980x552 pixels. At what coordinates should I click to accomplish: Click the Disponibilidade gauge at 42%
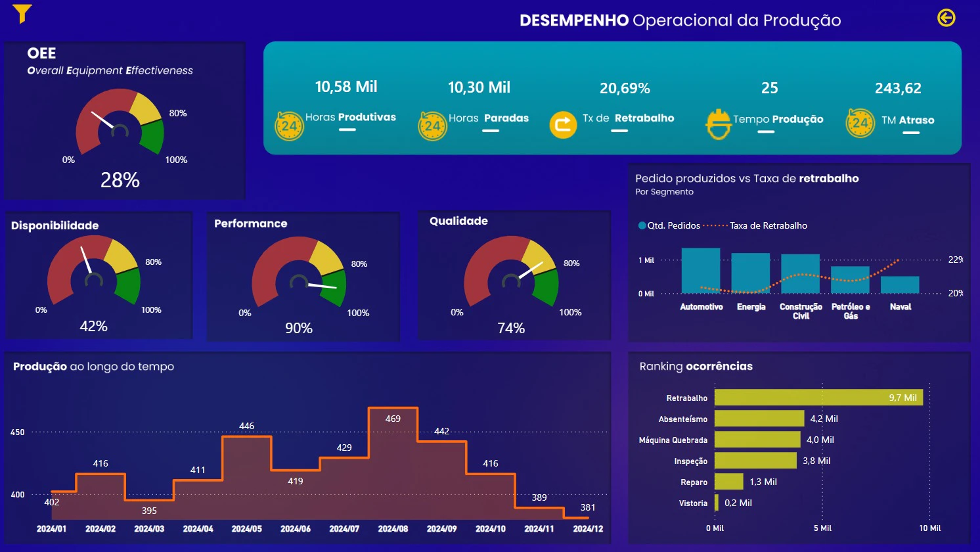click(x=94, y=270)
